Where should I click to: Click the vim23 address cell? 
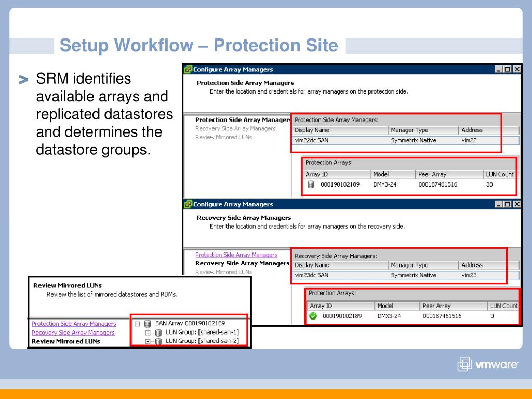(x=469, y=275)
